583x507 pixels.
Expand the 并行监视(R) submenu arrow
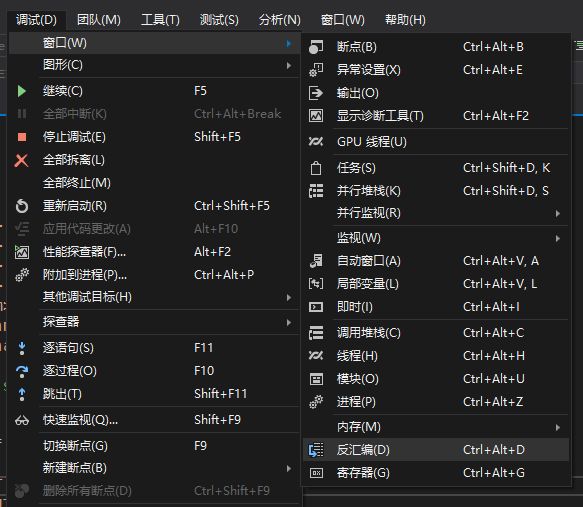coord(558,214)
